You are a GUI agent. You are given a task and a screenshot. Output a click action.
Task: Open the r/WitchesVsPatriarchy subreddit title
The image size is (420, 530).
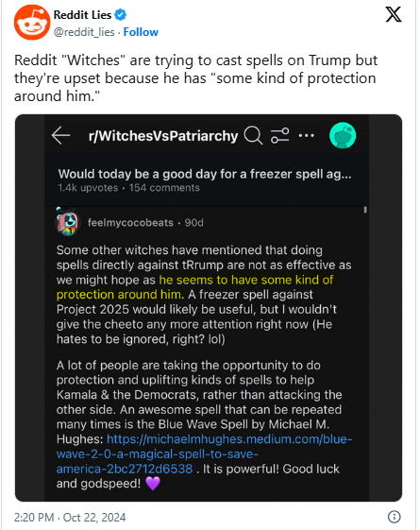click(x=163, y=136)
